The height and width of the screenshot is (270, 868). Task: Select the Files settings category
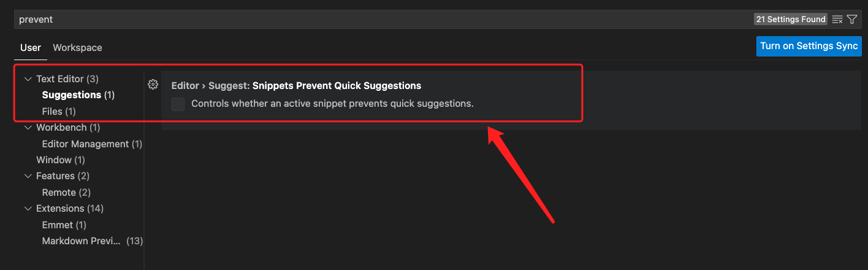(59, 112)
